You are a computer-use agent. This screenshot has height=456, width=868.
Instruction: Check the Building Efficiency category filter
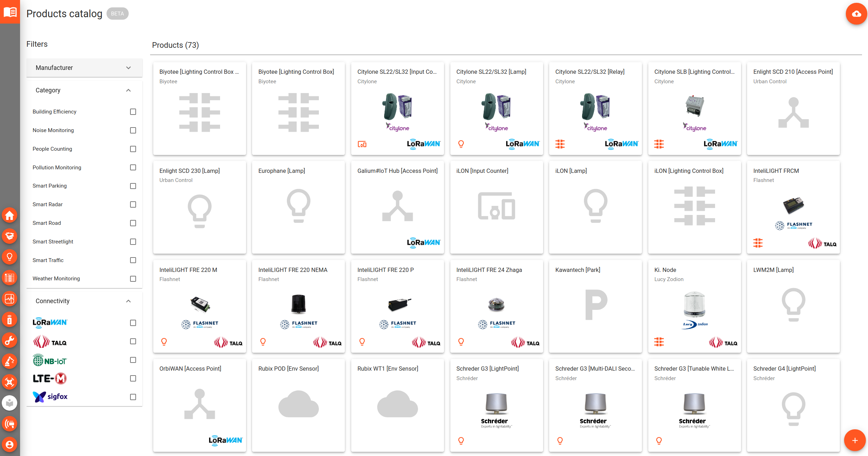[x=133, y=112]
